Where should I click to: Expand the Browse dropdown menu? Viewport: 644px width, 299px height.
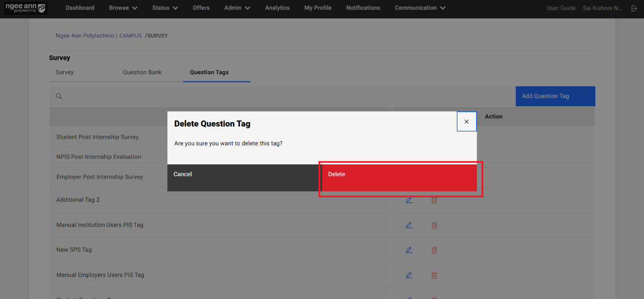[x=123, y=8]
